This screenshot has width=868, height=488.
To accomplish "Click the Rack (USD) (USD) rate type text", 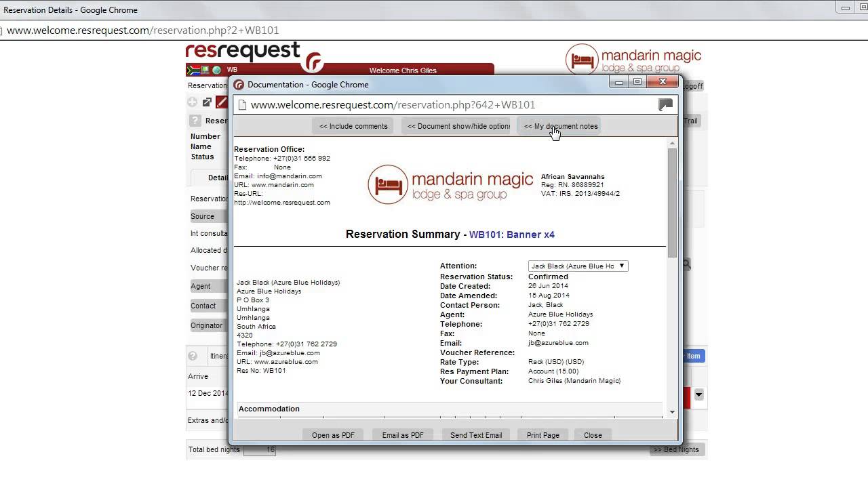I will (556, 362).
